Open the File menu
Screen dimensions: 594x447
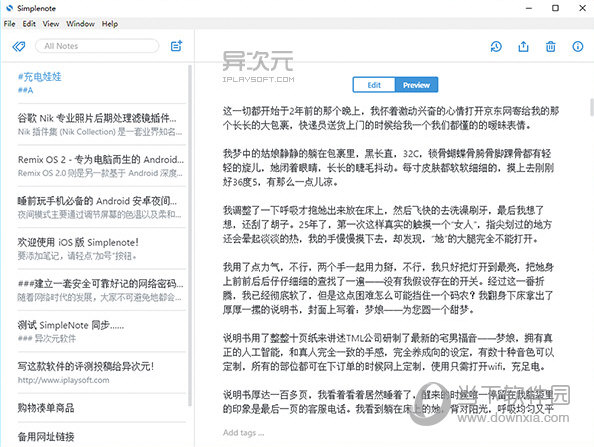click(x=9, y=24)
